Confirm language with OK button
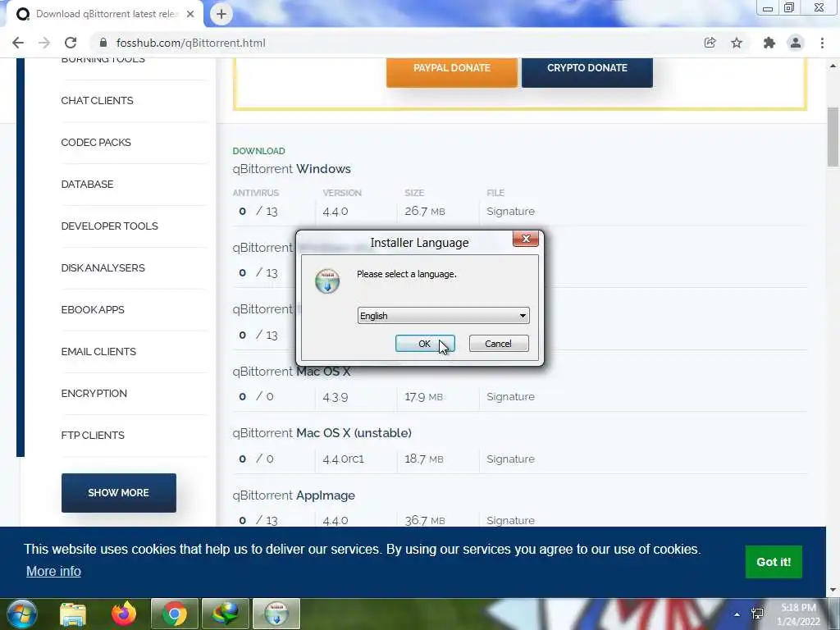The image size is (840, 630). (x=425, y=344)
